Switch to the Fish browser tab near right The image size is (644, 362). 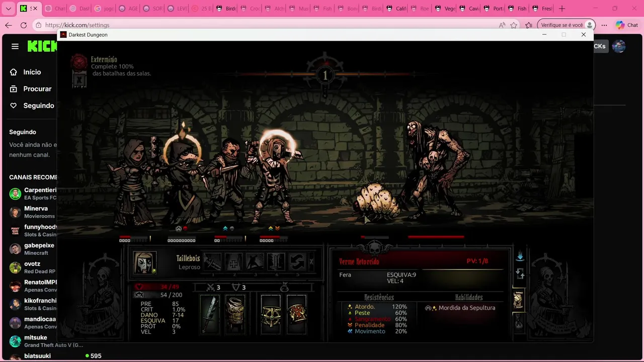pos(517,9)
